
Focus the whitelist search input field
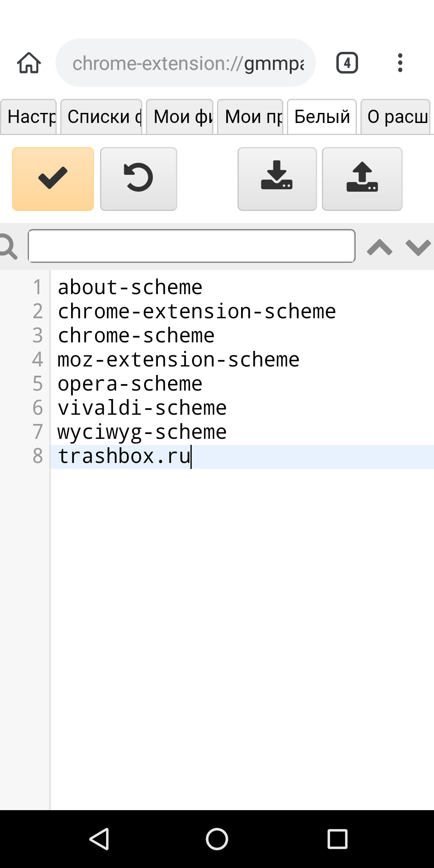pos(192,246)
